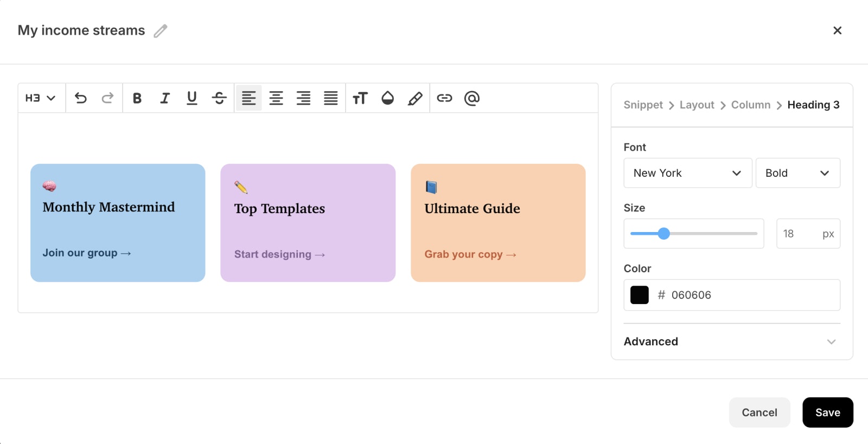The height and width of the screenshot is (444, 868).
Task: Click the pencil icon to rename title
Action: point(160,31)
